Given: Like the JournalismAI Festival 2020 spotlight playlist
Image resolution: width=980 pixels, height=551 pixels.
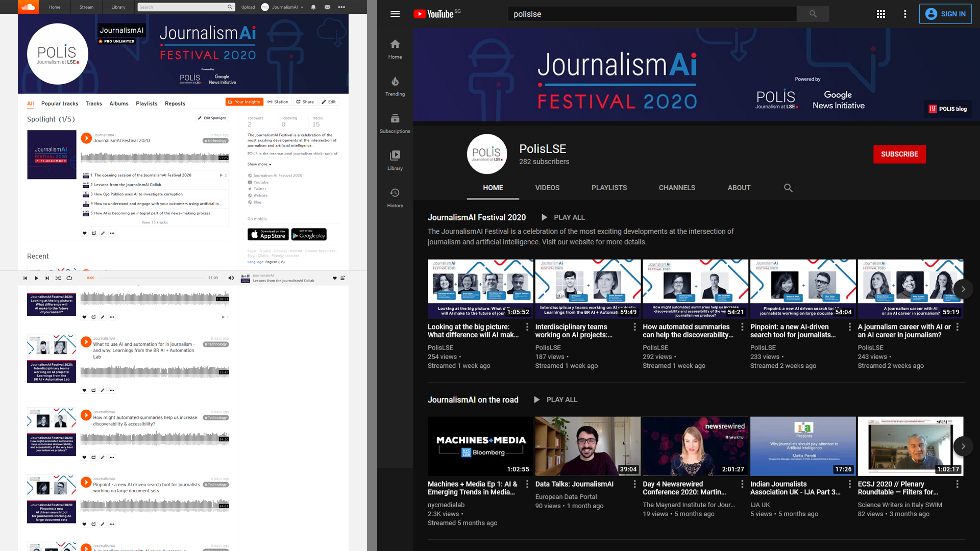Looking at the screenshot, I should pos(85,233).
